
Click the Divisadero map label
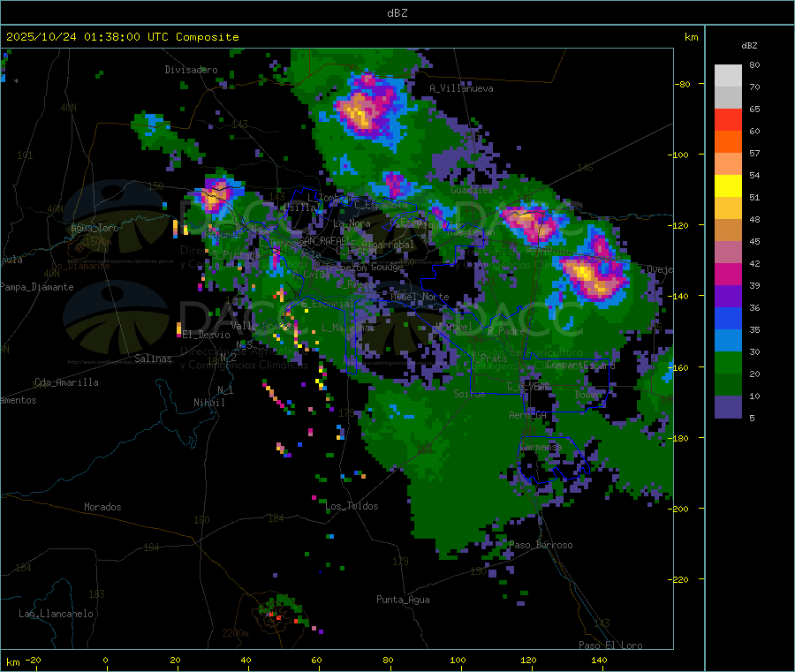point(191,70)
